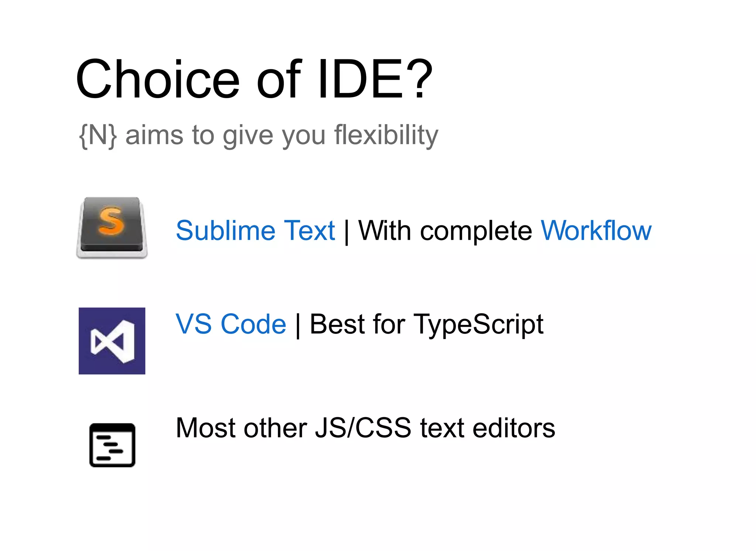Click "aims to give you" in the subtitle
The height and width of the screenshot is (551, 756).
[226, 135]
